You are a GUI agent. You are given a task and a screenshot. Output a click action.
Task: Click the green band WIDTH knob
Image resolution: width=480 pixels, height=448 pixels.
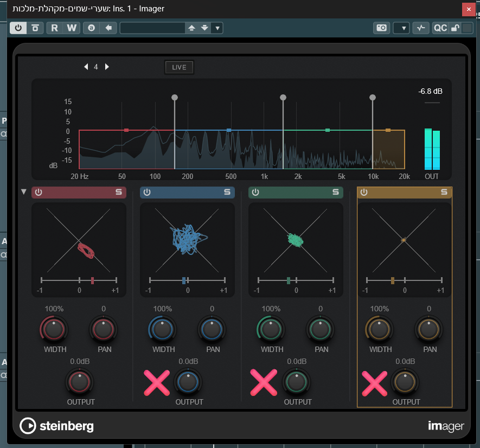coord(271,330)
